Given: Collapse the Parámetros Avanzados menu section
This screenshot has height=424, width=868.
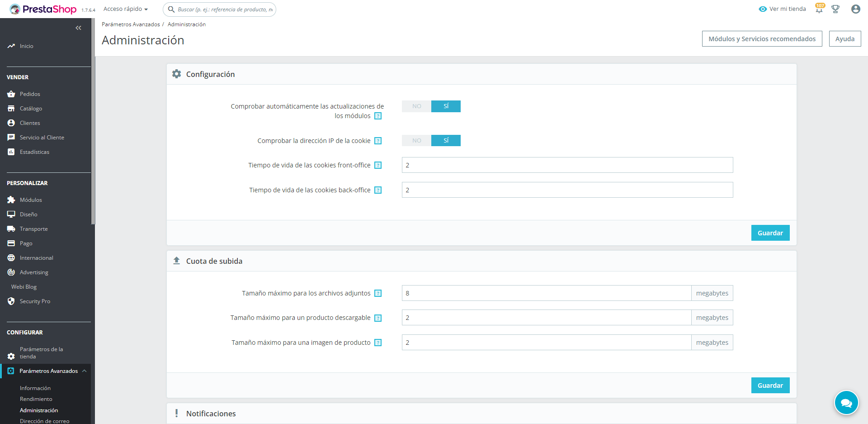Looking at the screenshot, I should [x=85, y=371].
